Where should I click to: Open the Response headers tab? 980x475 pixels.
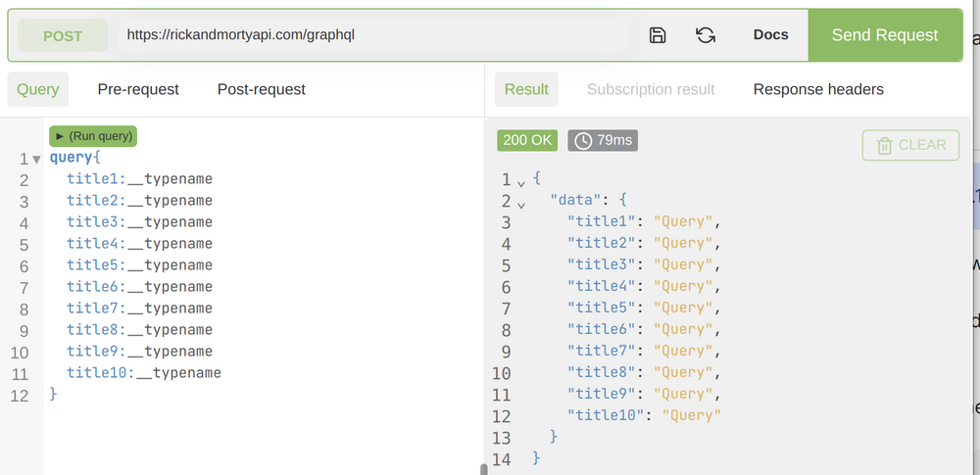pos(818,89)
